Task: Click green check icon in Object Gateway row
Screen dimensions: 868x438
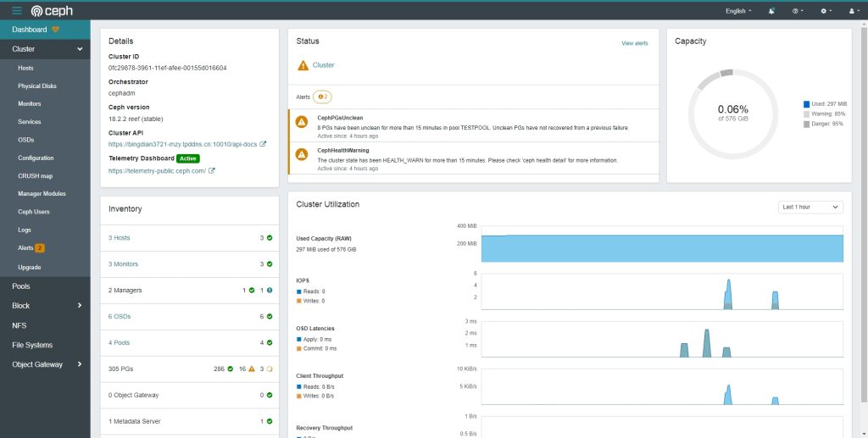Action: 270,395
